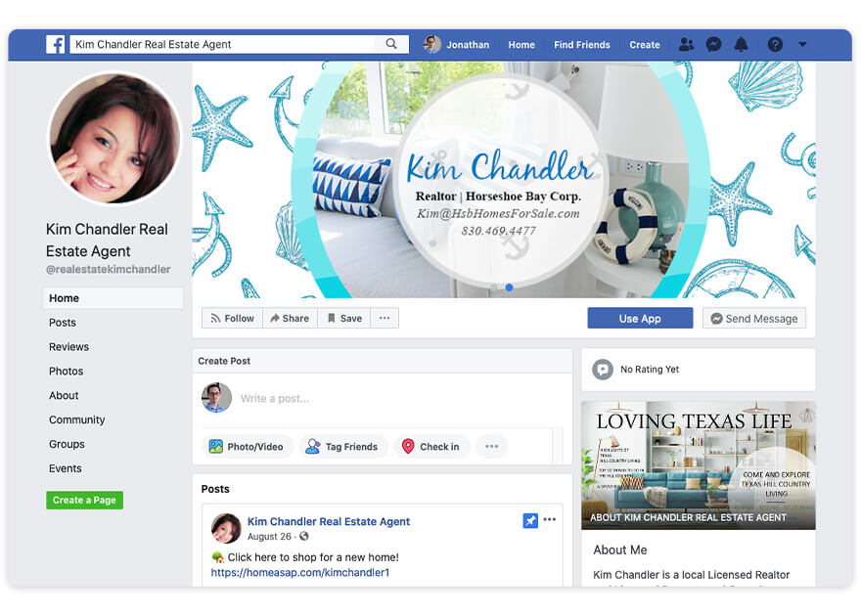861x616 pixels.
Task: Open About in page sidebar
Action: tap(64, 395)
